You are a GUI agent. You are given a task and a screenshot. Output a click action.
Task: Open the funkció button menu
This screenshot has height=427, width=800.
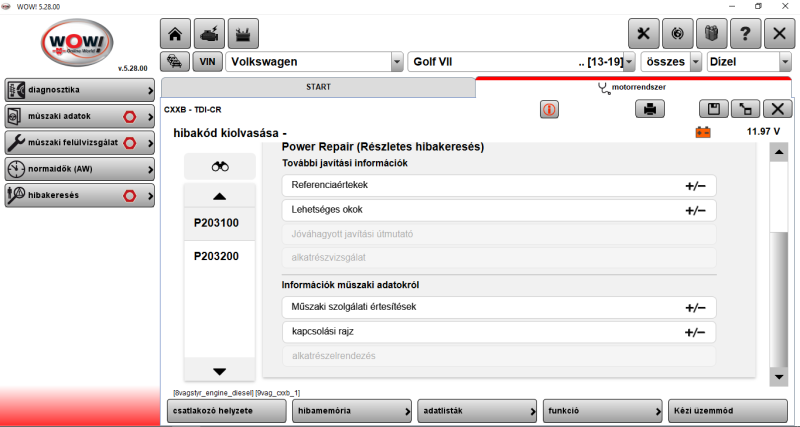[x=603, y=411]
